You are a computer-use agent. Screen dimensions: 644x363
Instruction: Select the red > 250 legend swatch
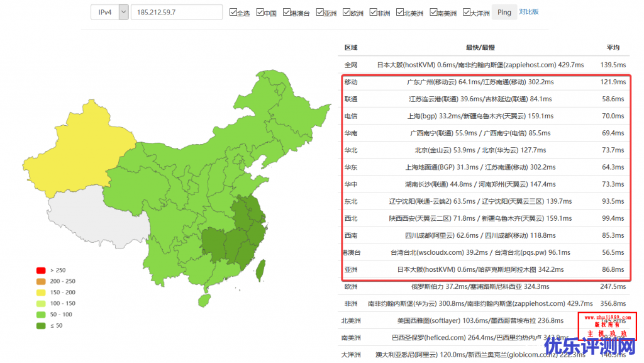coord(41,270)
